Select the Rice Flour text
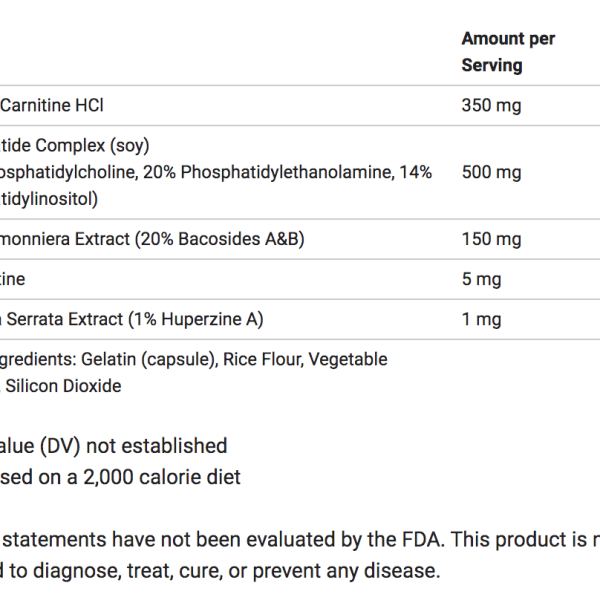The image size is (600, 600). tap(263, 359)
